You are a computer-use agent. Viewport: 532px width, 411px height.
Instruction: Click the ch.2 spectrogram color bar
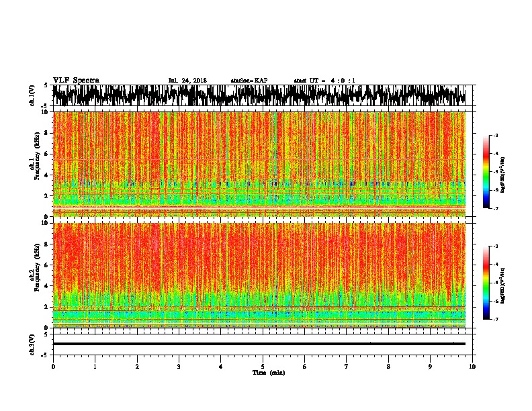click(486, 283)
